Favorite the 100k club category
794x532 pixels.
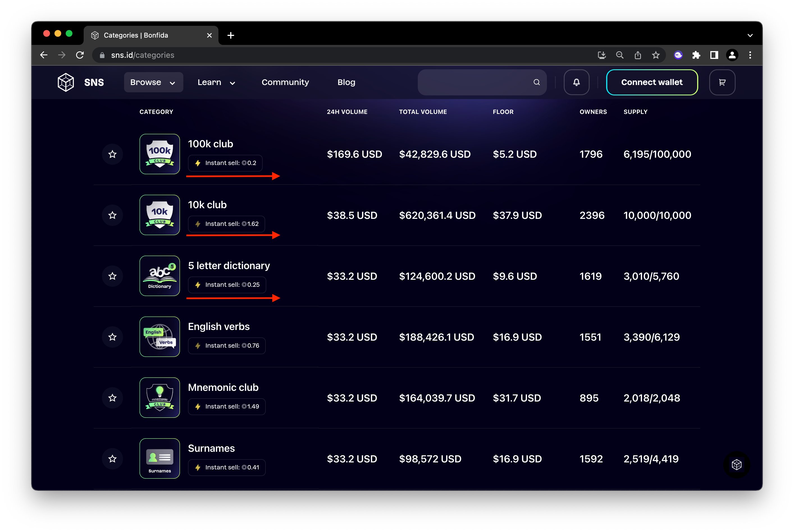click(112, 154)
